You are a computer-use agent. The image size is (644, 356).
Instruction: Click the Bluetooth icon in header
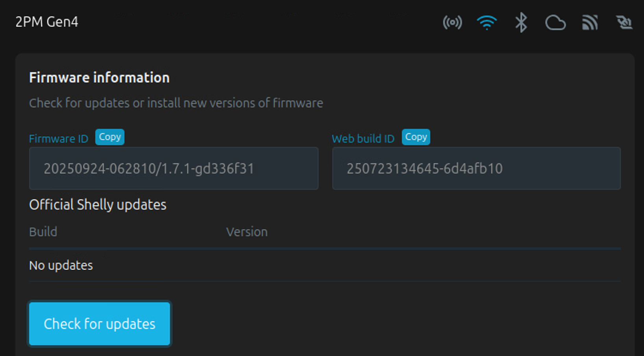pos(521,22)
